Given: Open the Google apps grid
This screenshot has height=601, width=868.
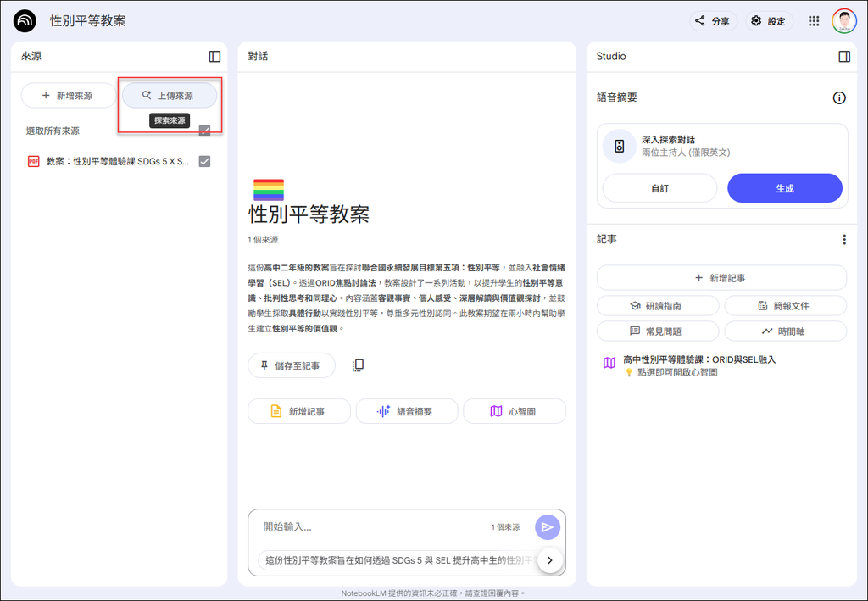Looking at the screenshot, I should coord(813,21).
